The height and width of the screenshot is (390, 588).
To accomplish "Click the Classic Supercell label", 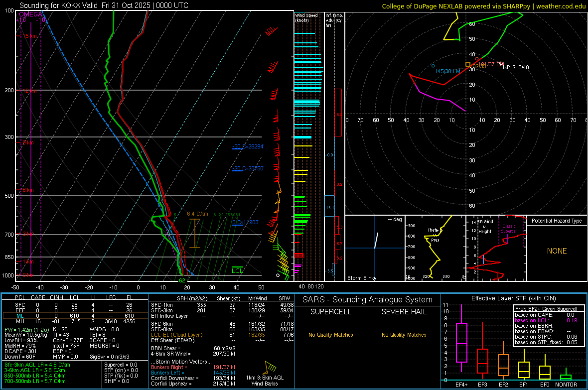I will [x=509, y=229].
